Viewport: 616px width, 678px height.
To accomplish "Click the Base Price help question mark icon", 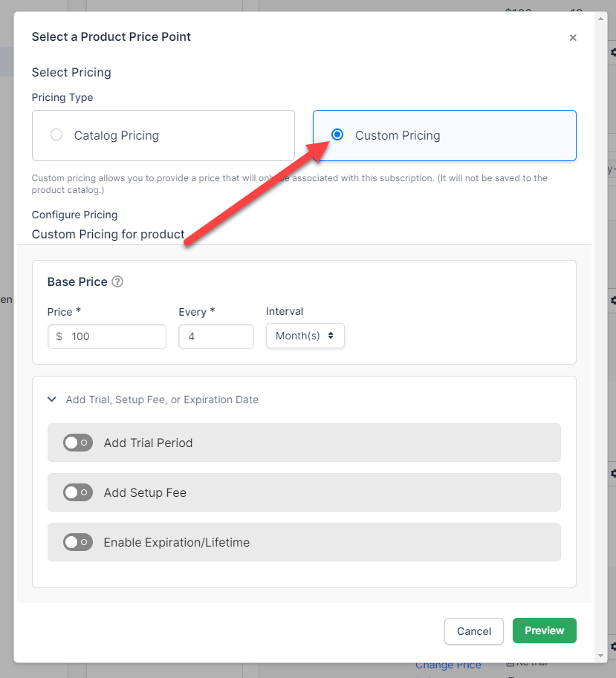I will [x=117, y=282].
